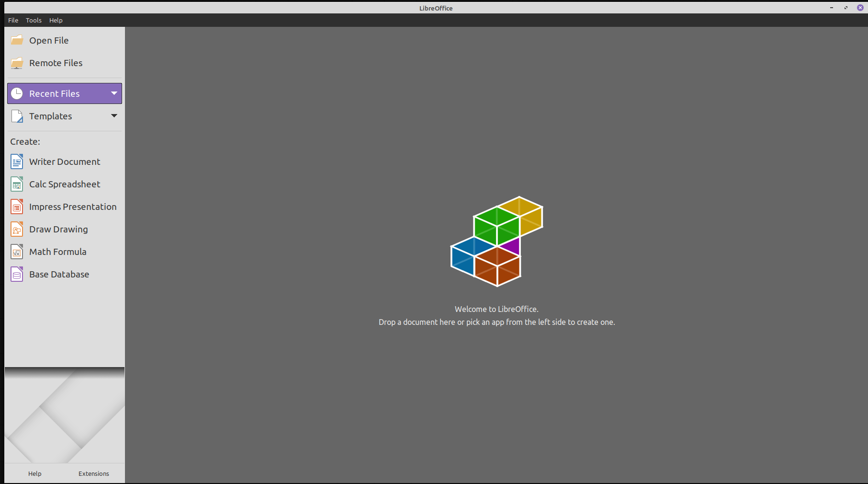Click the Remote Files label

coord(56,63)
